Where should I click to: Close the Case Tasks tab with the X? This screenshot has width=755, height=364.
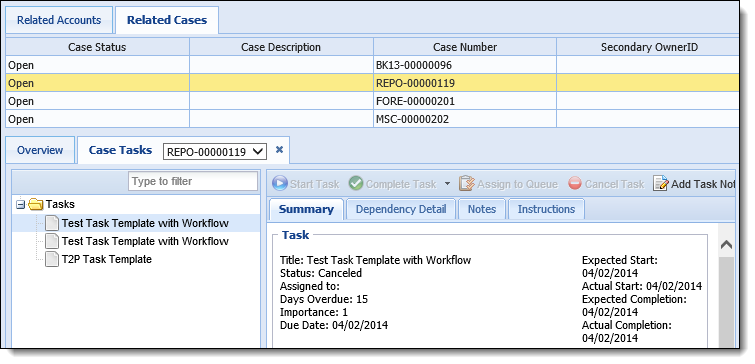pos(279,150)
